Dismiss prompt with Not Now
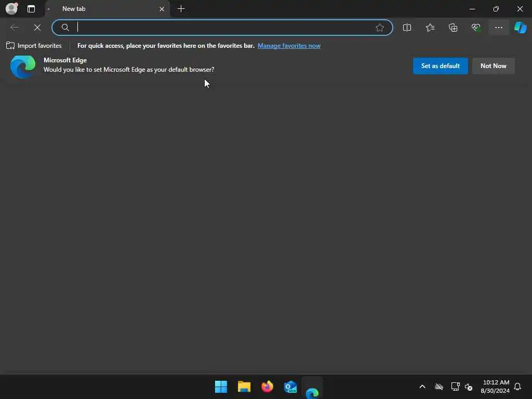The height and width of the screenshot is (399, 532). click(494, 66)
